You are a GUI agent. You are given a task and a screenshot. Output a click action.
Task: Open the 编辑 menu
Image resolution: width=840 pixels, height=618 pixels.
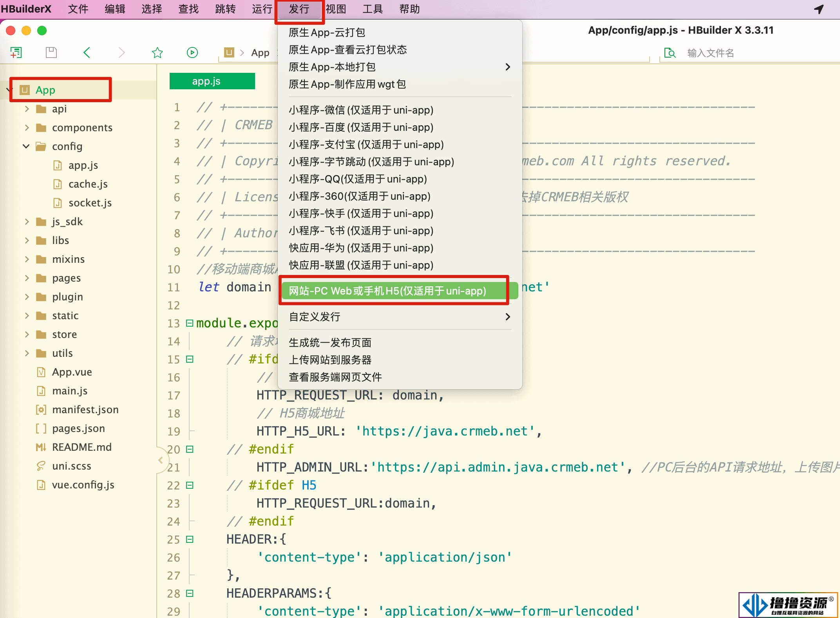[x=115, y=9]
